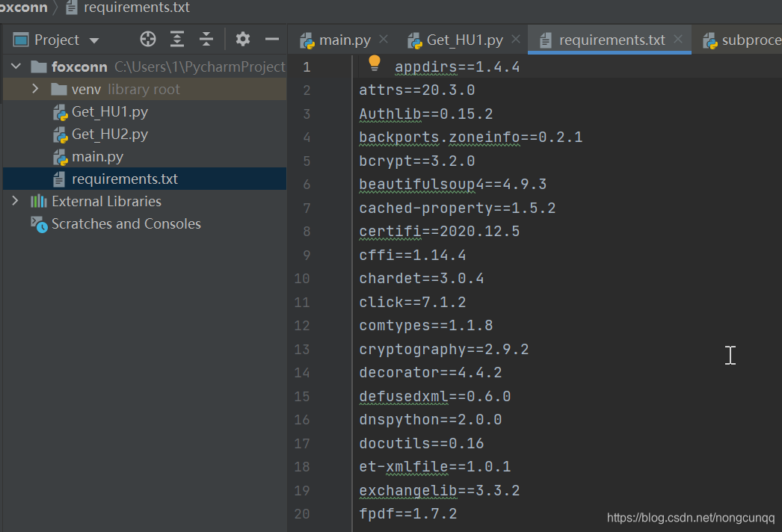782x532 pixels.
Task: Click the docutils==0.16 line
Action: coord(422,444)
